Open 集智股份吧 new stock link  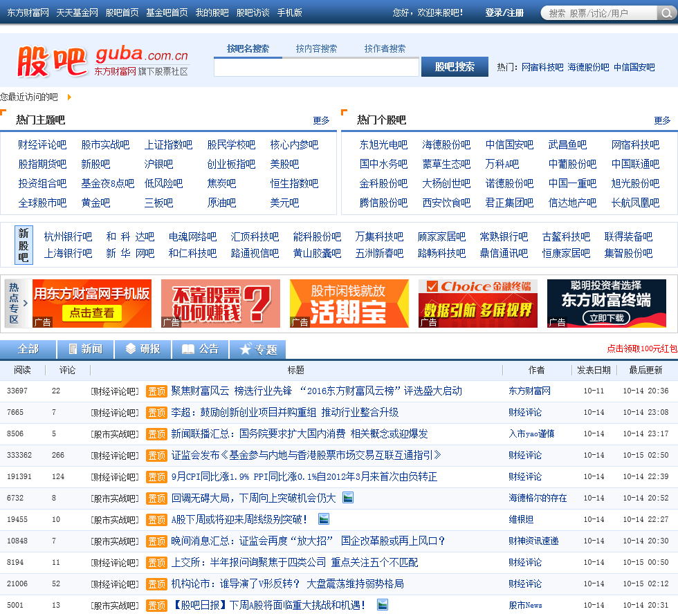tap(628, 253)
